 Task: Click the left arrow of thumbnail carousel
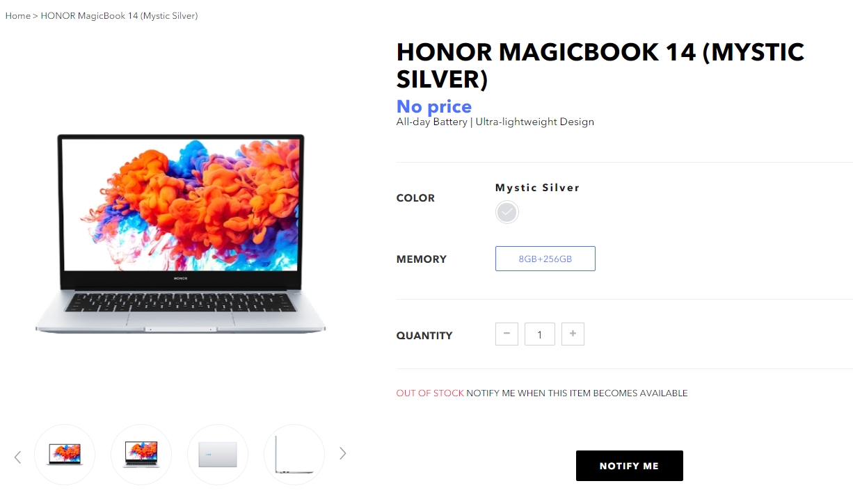tap(17, 457)
